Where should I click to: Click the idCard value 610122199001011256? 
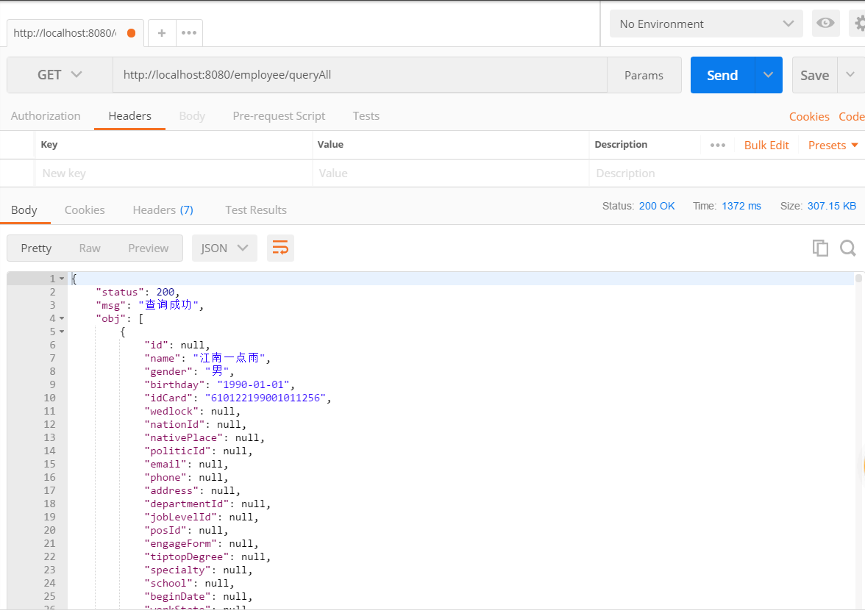point(266,398)
